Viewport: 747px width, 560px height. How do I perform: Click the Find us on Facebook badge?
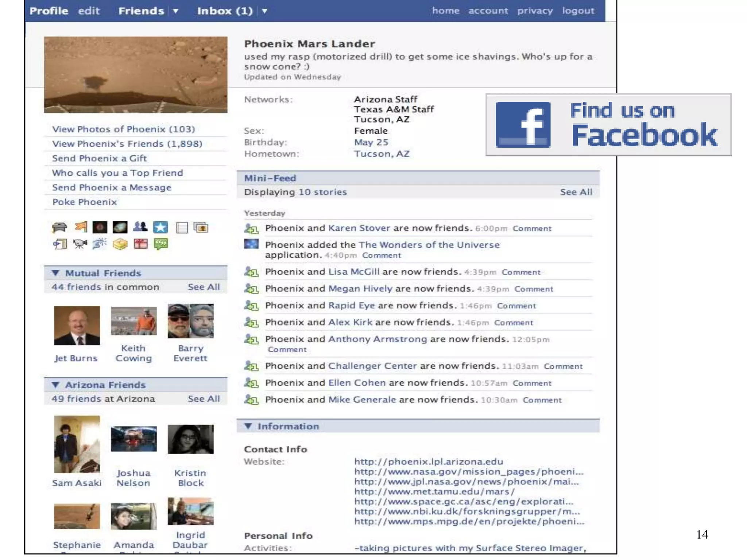[x=608, y=125]
